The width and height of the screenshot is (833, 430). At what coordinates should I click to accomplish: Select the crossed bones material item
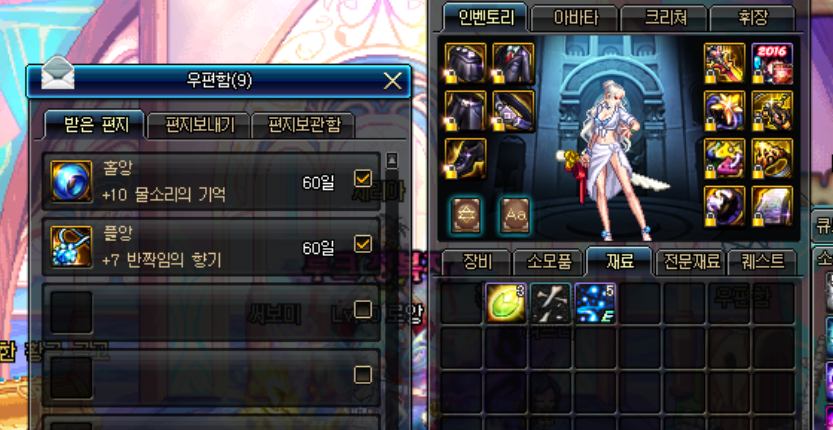(x=551, y=303)
